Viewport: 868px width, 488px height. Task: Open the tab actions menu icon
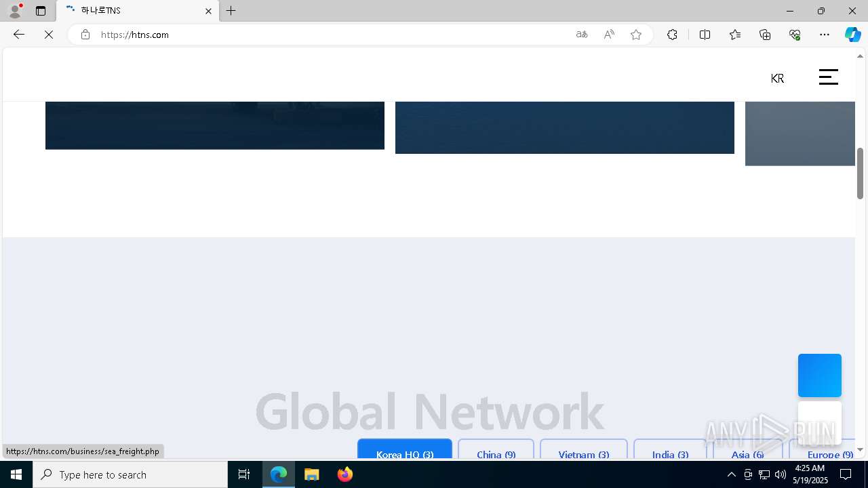point(41,11)
